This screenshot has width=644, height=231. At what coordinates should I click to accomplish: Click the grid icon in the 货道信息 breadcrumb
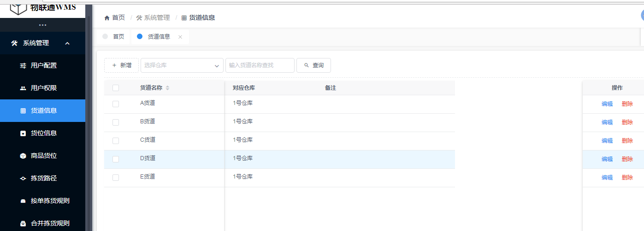[184, 18]
